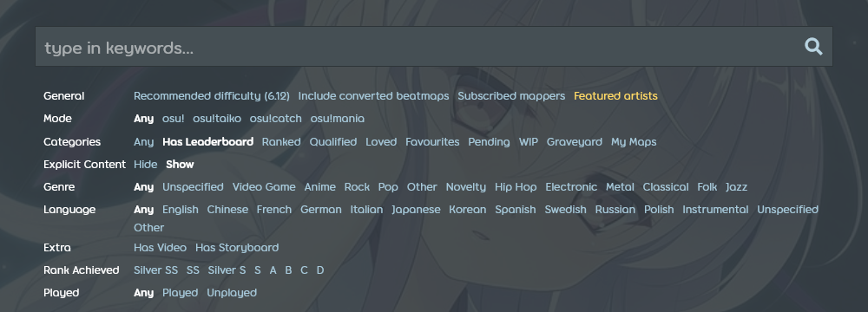Choose osu!mania game mode
This screenshot has height=312, width=868.
click(337, 119)
